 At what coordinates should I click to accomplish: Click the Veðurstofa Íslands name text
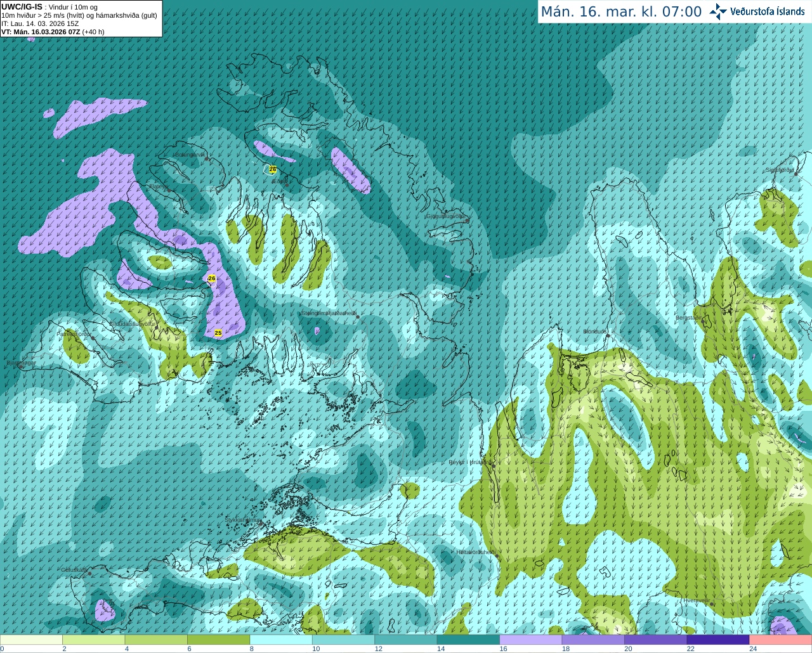[x=767, y=11]
